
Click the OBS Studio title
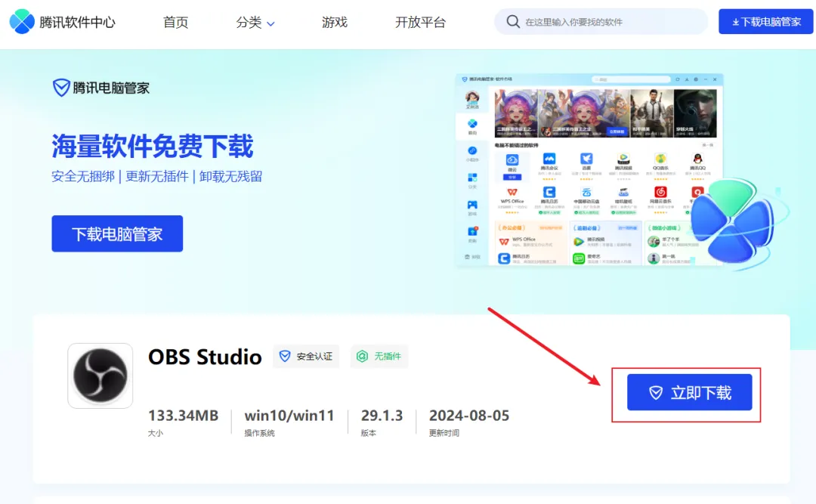205,357
